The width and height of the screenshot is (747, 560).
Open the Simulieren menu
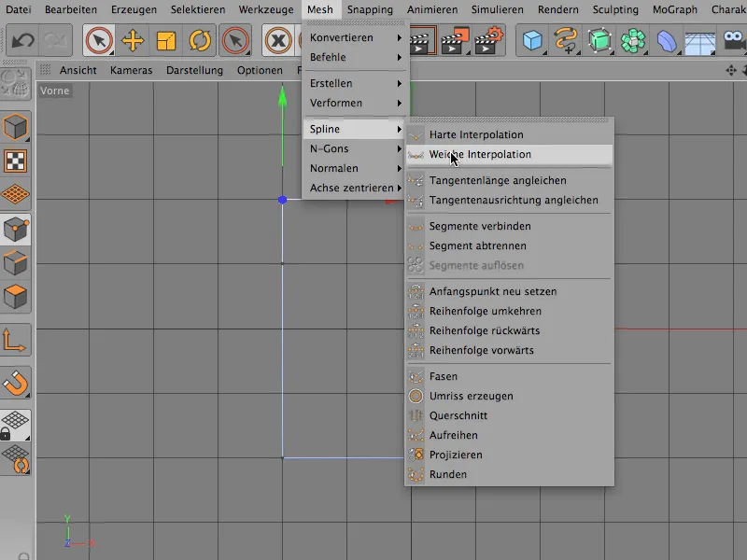[x=498, y=9]
